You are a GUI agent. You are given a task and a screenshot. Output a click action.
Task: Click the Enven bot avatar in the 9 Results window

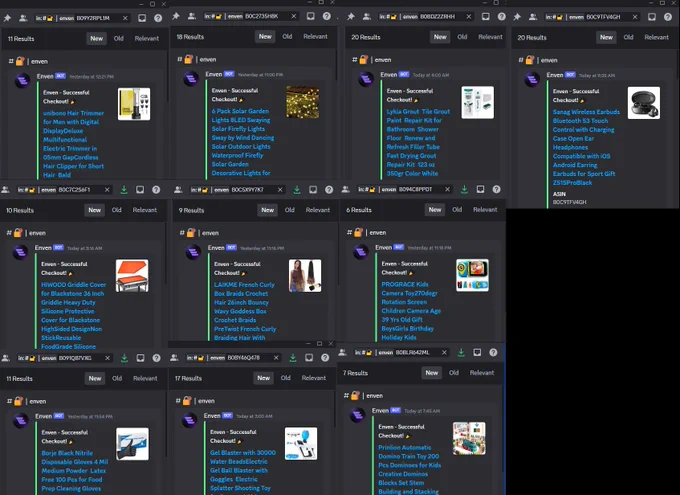click(193, 252)
